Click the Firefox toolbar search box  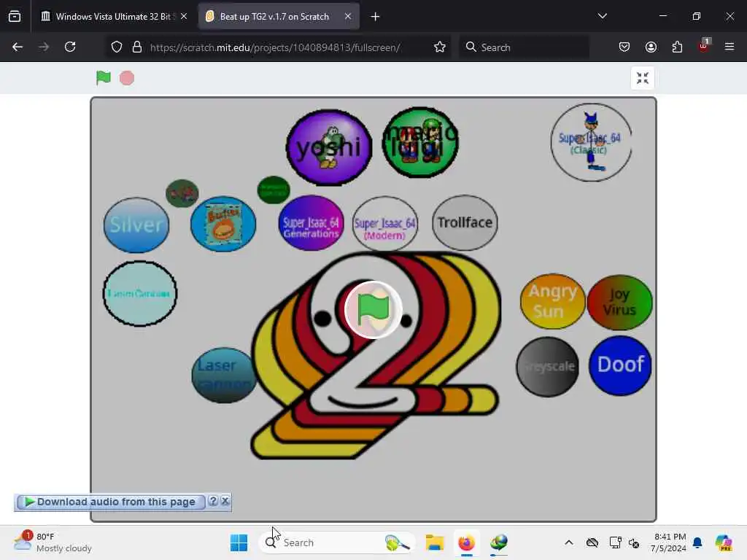524,47
